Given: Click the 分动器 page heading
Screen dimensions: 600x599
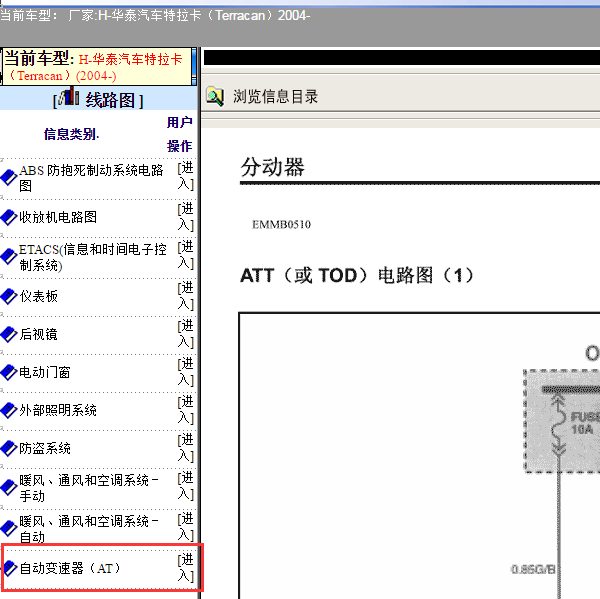Looking at the screenshot, I should 272,167.
